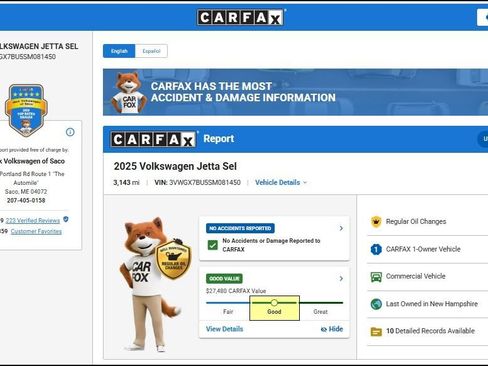
Task: Open View Details for CARFAX value
Action: [x=224, y=329]
